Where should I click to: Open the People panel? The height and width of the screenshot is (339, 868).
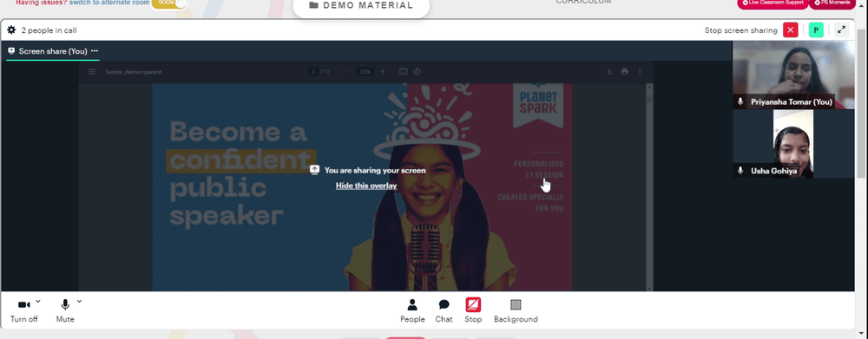pos(412,310)
